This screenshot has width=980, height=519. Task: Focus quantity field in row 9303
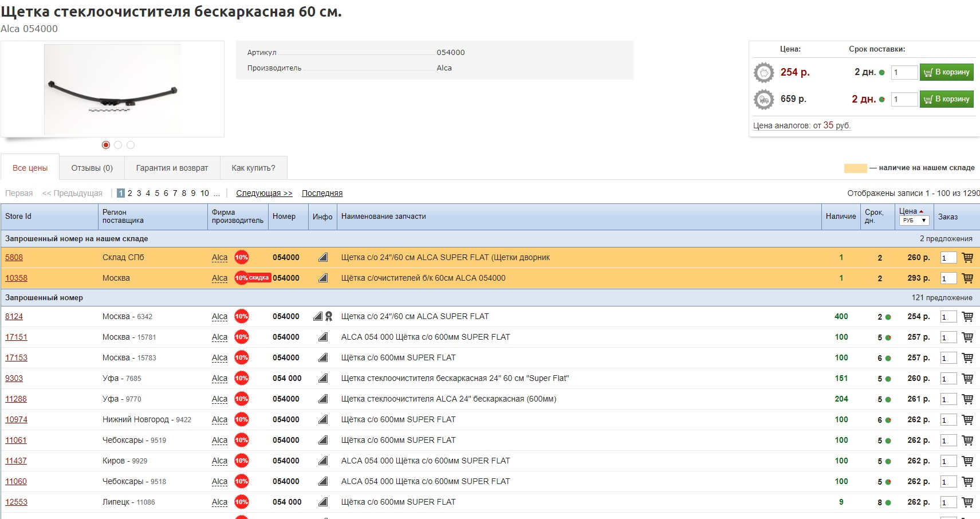click(x=948, y=379)
